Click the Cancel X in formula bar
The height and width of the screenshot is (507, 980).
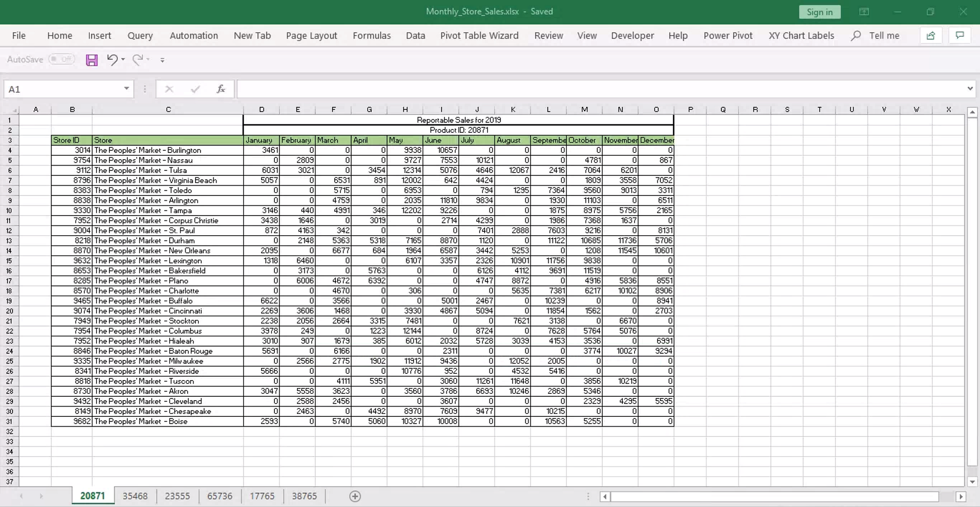pyautogui.click(x=169, y=89)
